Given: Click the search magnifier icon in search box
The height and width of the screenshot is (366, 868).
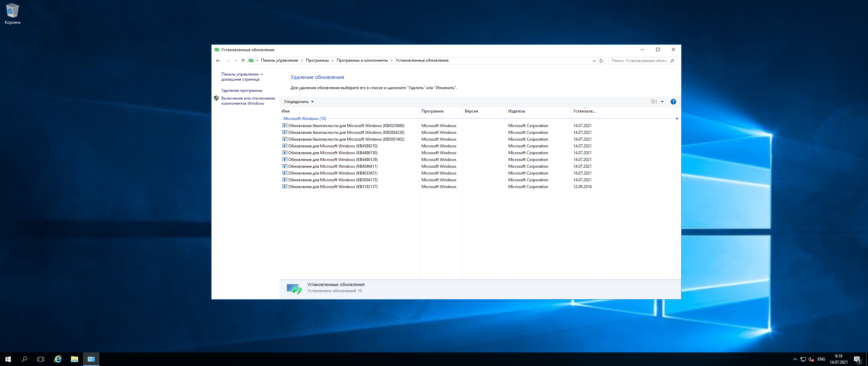Looking at the screenshot, I should pyautogui.click(x=672, y=61).
